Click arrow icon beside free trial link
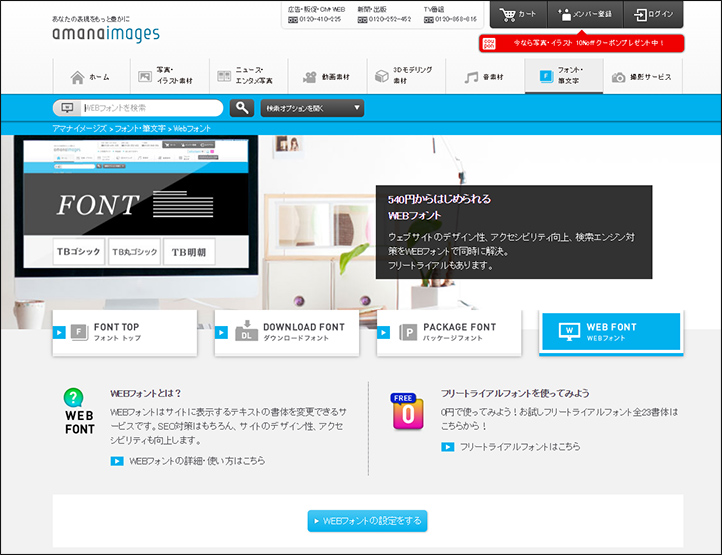This screenshot has width=722, height=555. (x=448, y=447)
